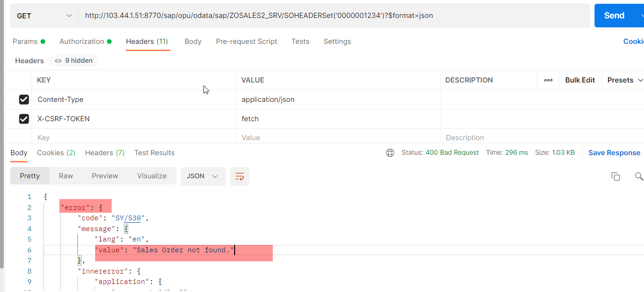The height and width of the screenshot is (292, 644).
Task: Open the Tests tab
Action: (x=300, y=42)
